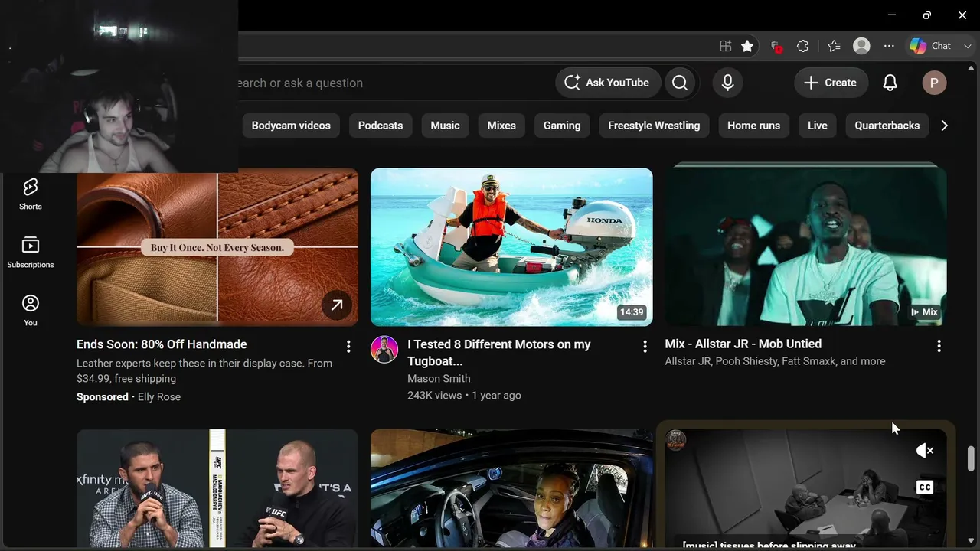Click the '14:39' duration badge
The image size is (980, 551).
(x=632, y=312)
